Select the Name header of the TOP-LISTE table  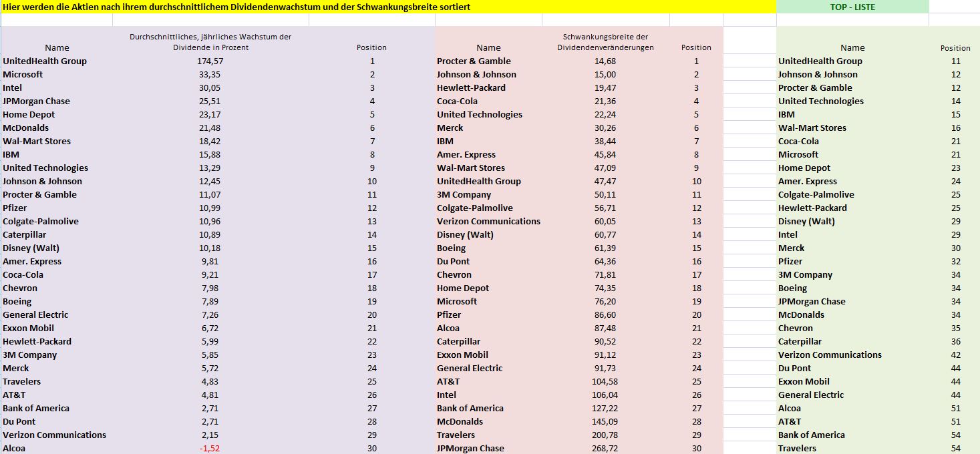click(852, 47)
